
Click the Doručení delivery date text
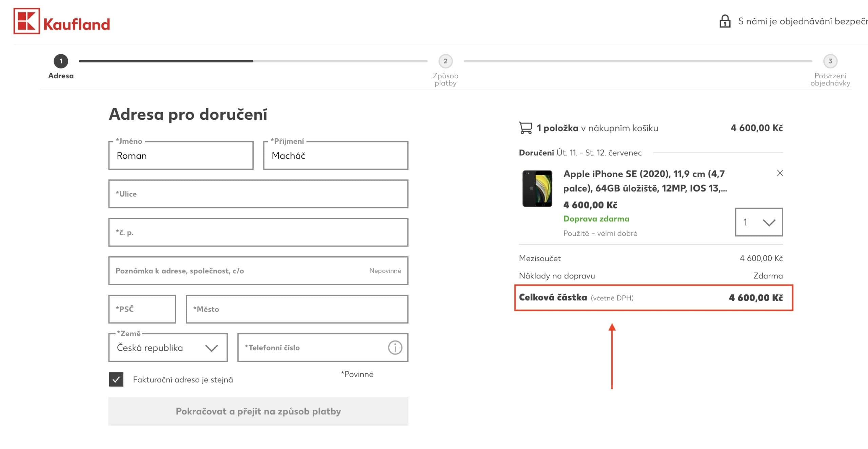coord(580,153)
